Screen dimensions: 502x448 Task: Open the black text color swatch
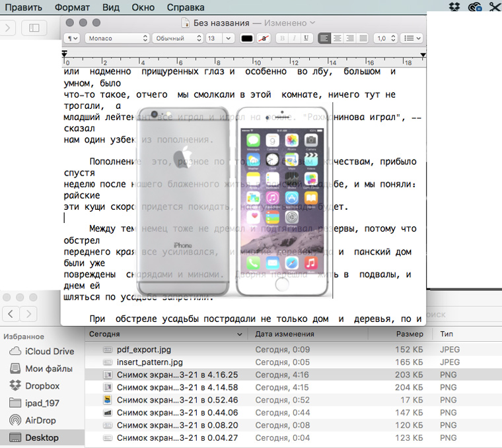click(x=247, y=39)
